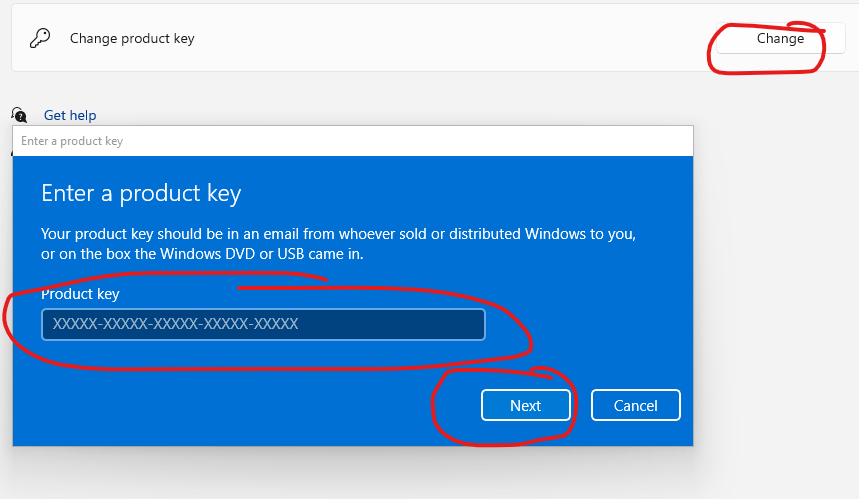Select the Change product key settings row
The width and height of the screenshot is (859, 499).
click(400, 39)
